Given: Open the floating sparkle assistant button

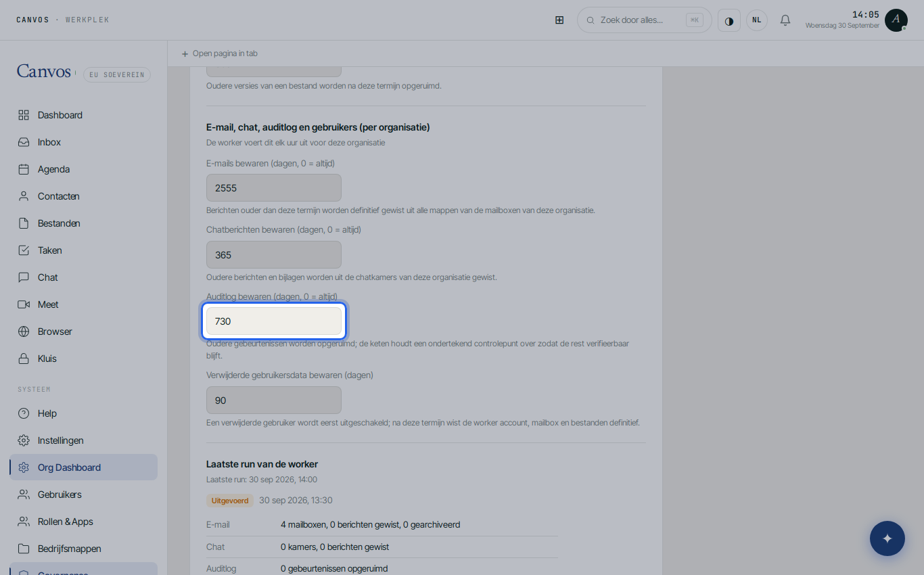Looking at the screenshot, I should click(x=887, y=538).
